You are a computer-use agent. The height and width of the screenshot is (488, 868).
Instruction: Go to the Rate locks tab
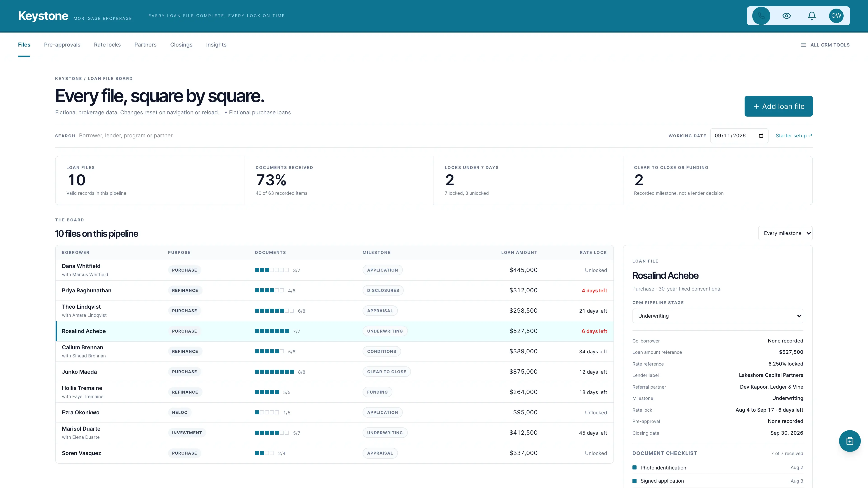coord(107,45)
